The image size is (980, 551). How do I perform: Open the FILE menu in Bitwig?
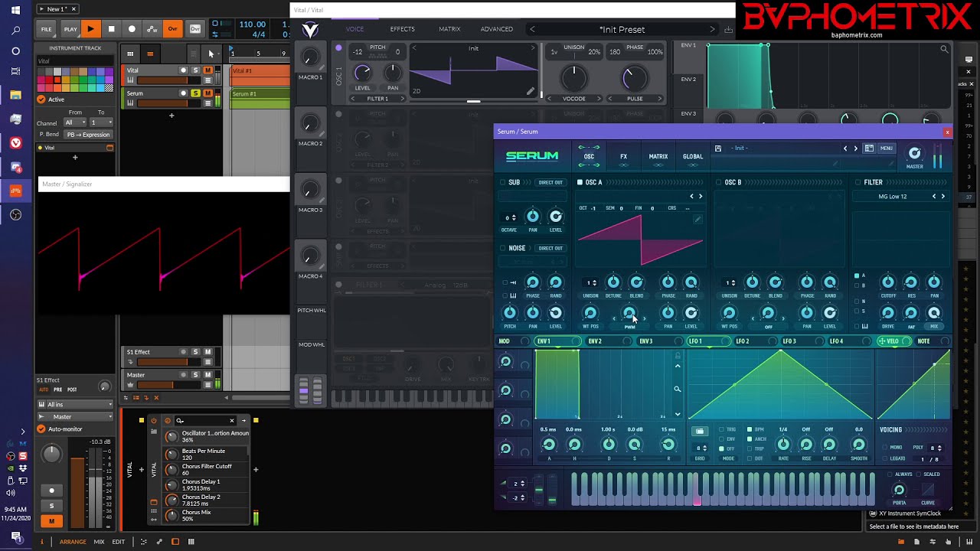(47, 29)
